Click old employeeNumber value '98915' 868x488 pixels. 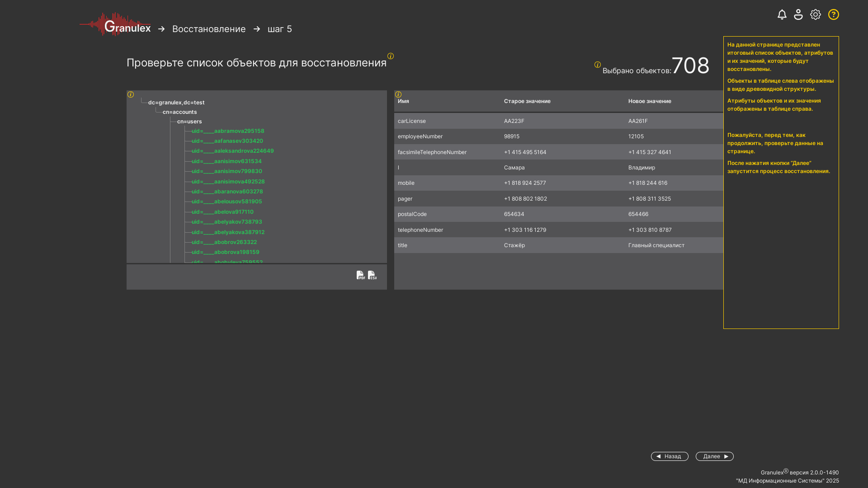512,136
